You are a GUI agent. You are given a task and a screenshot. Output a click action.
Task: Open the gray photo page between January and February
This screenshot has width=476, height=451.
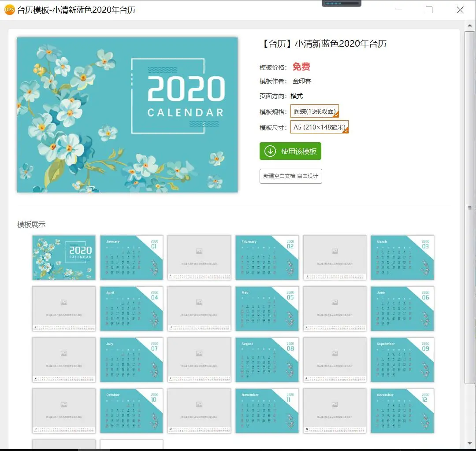point(199,258)
